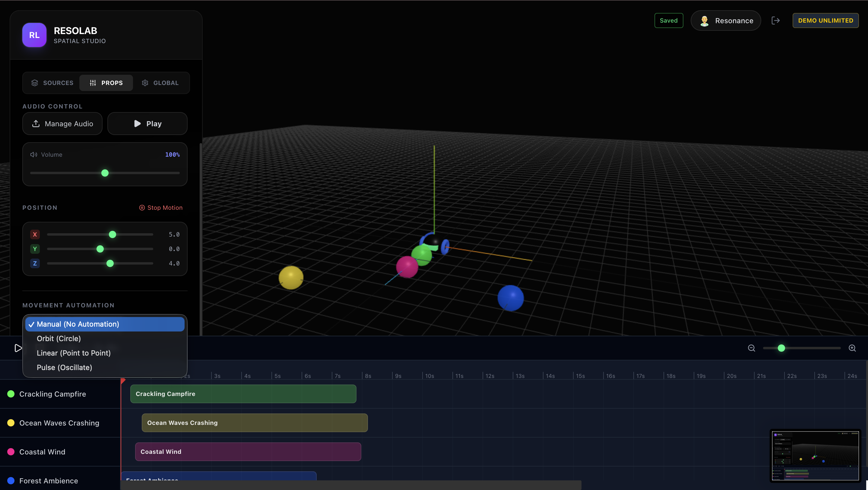Click the RL Resolab logo icon

click(34, 35)
